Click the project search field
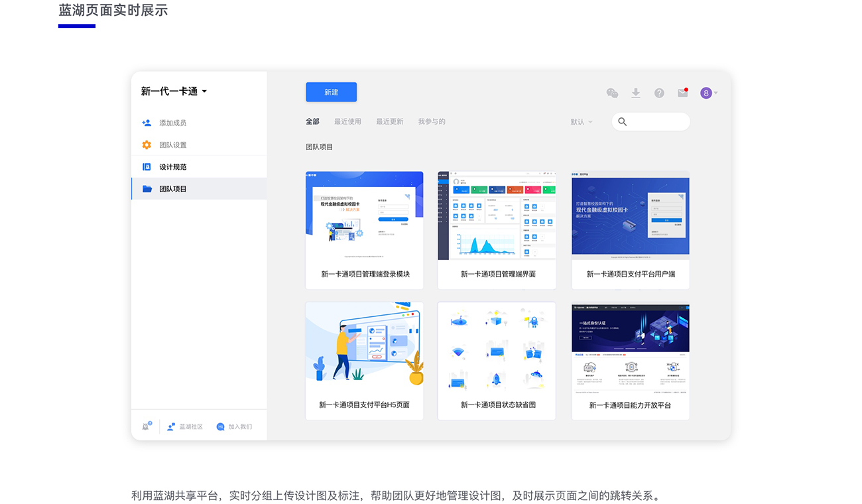The image size is (862, 504). (650, 122)
